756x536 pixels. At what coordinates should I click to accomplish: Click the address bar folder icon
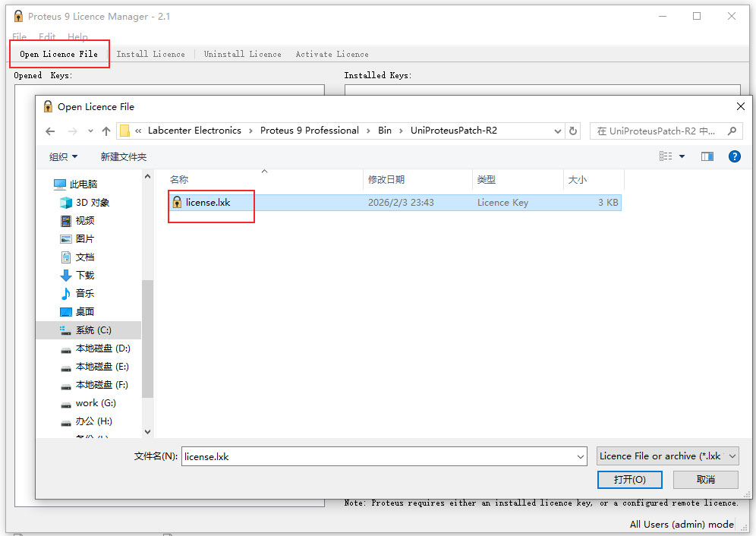click(124, 131)
